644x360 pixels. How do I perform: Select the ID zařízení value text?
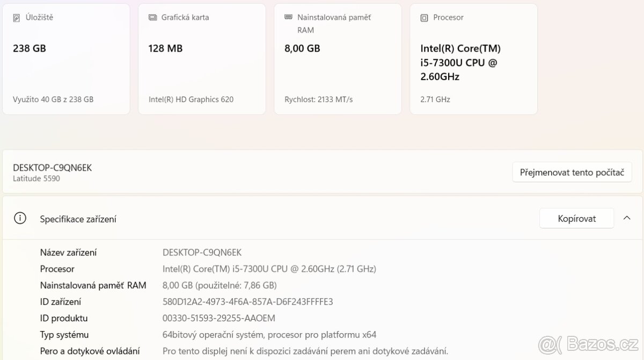247,301
